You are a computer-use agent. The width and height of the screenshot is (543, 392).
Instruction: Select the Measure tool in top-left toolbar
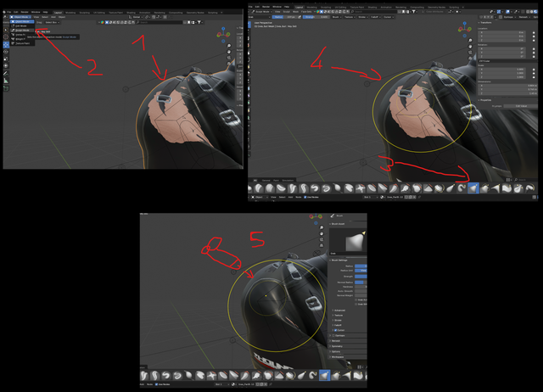click(6, 81)
